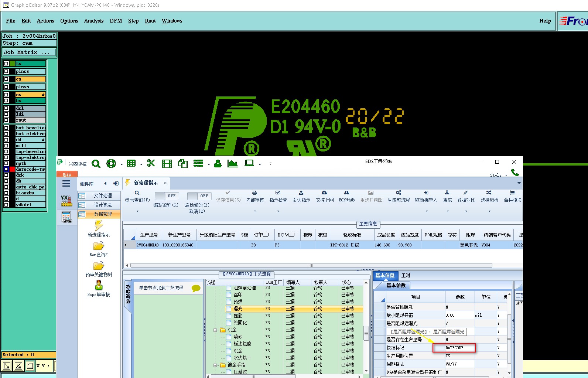Toggle 启动修改(E) OFF switch
Screen dimensions: 588x378
point(199,196)
